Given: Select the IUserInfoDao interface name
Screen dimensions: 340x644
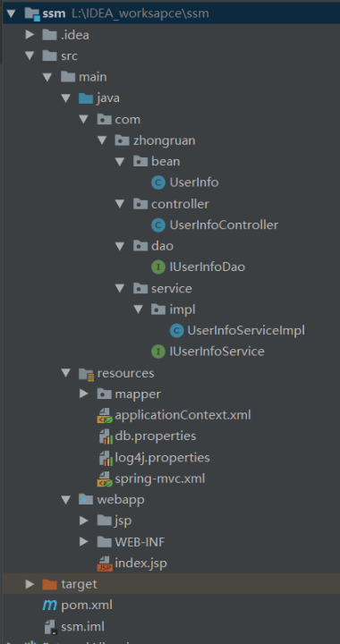Looking at the screenshot, I should tap(208, 267).
